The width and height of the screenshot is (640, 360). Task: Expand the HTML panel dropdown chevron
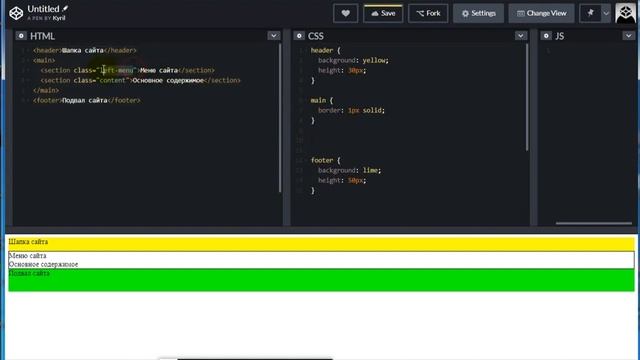pyautogui.click(x=273, y=36)
